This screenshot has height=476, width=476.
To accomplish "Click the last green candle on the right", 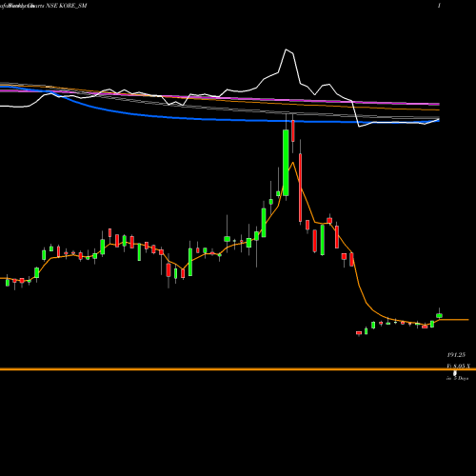I will coord(439,315).
